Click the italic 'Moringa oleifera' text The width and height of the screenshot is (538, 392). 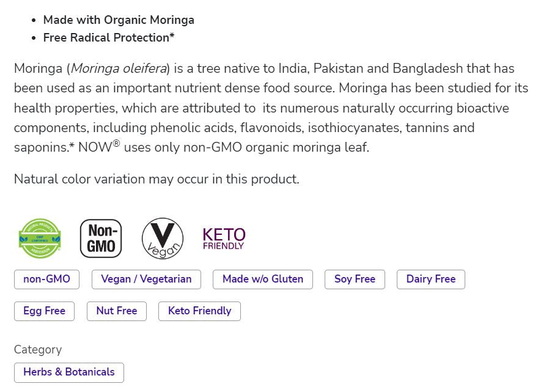pos(119,68)
